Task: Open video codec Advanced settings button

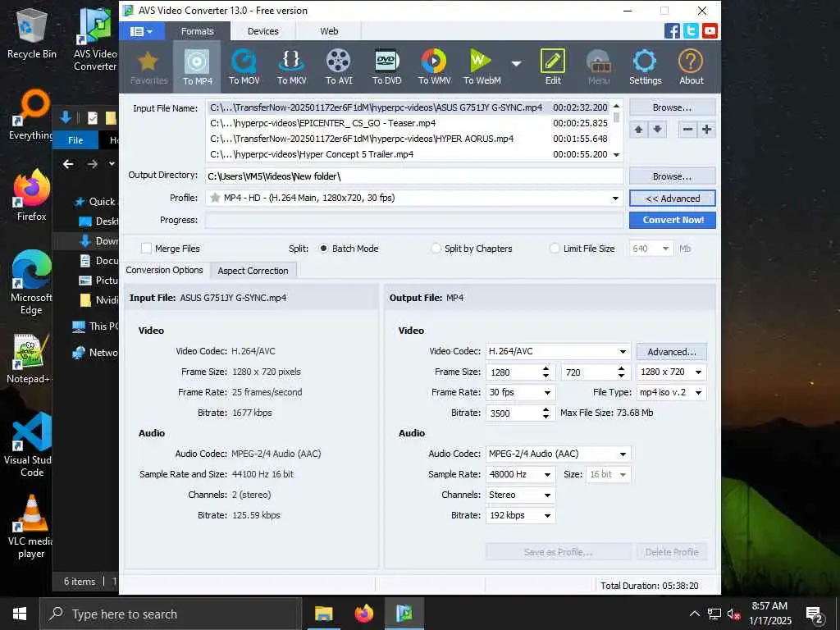Action: click(x=672, y=351)
